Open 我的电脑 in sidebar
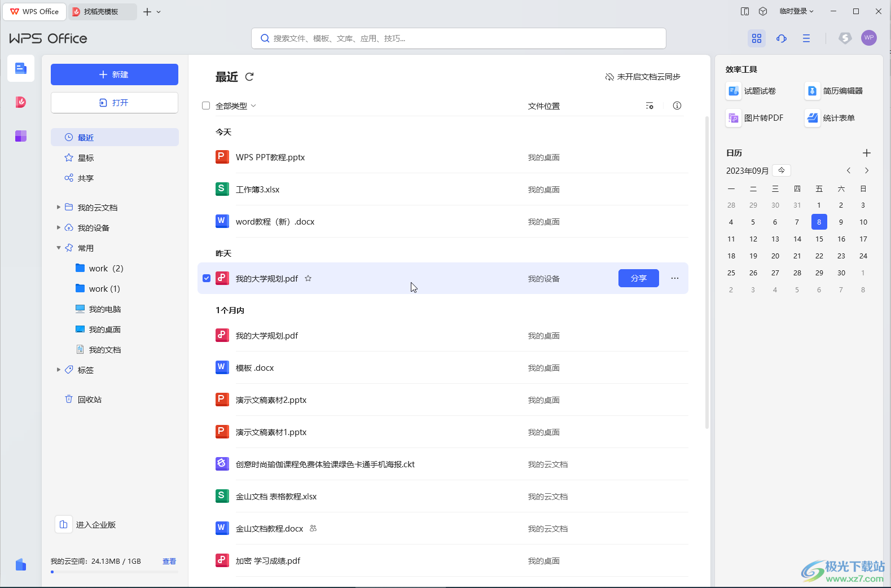 [115, 309]
